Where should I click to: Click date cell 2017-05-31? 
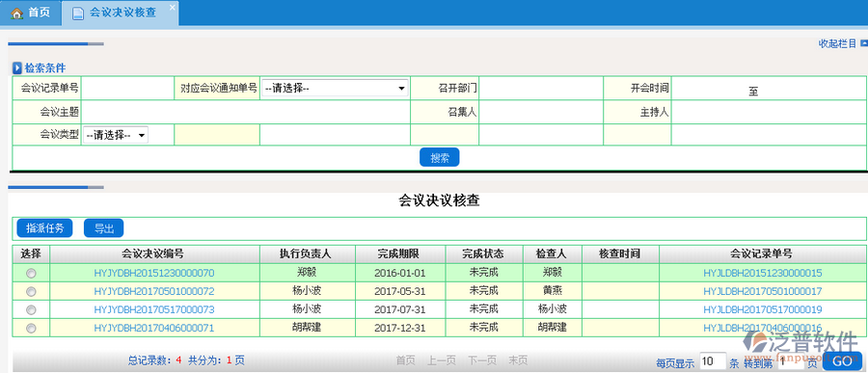click(399, 291)
